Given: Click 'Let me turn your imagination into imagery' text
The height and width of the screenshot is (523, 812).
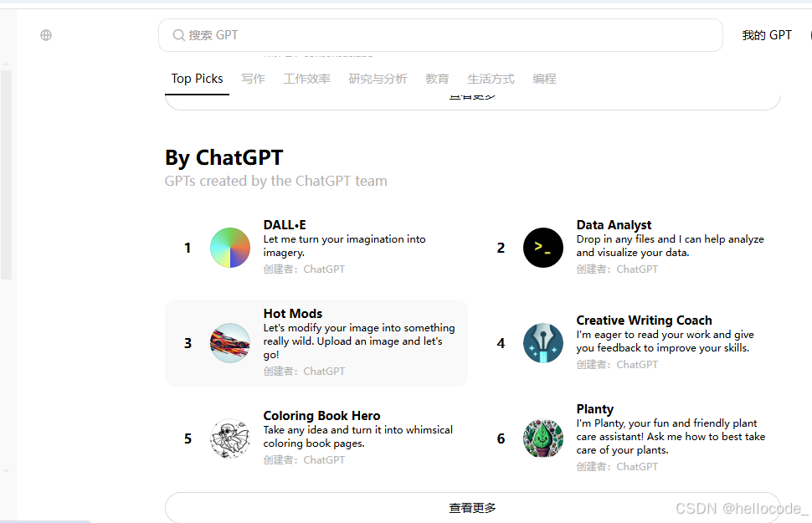Looking at the screenshot, I should tap(344, 246).
